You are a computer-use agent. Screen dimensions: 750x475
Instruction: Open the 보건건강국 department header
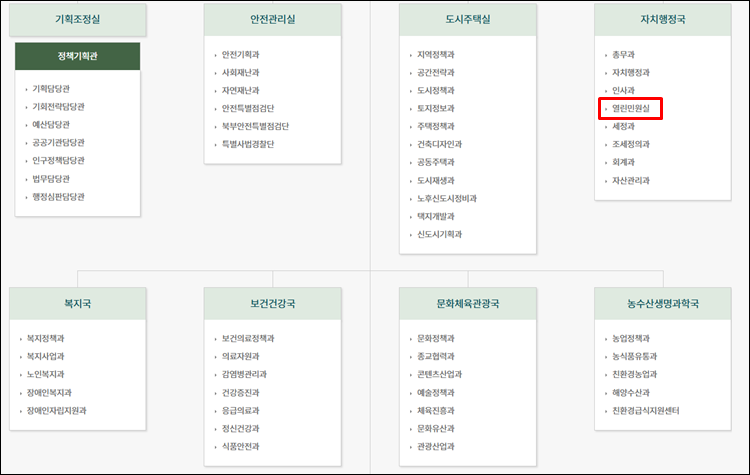273,304
